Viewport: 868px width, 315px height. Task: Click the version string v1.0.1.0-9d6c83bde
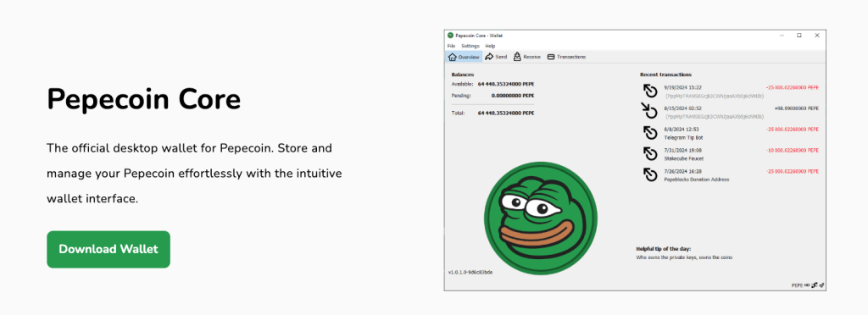coord(470,272)
